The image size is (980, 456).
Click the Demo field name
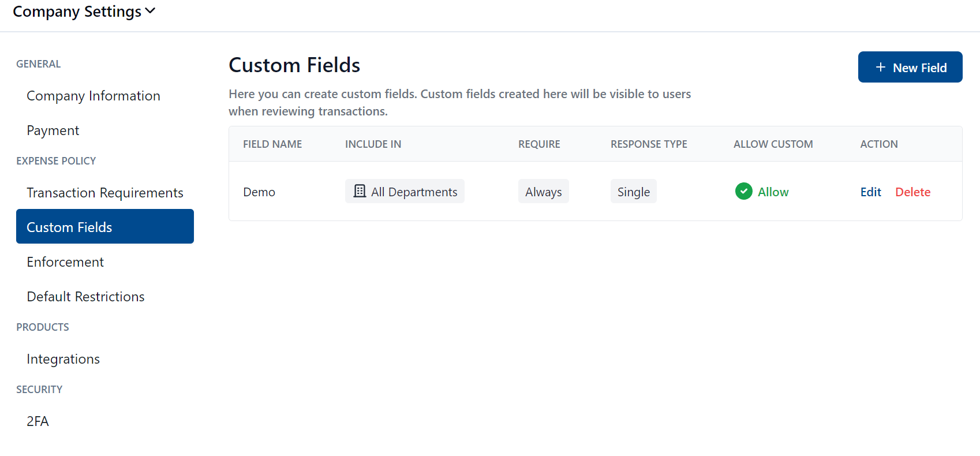pyautogui.click(x=259, y=192)
